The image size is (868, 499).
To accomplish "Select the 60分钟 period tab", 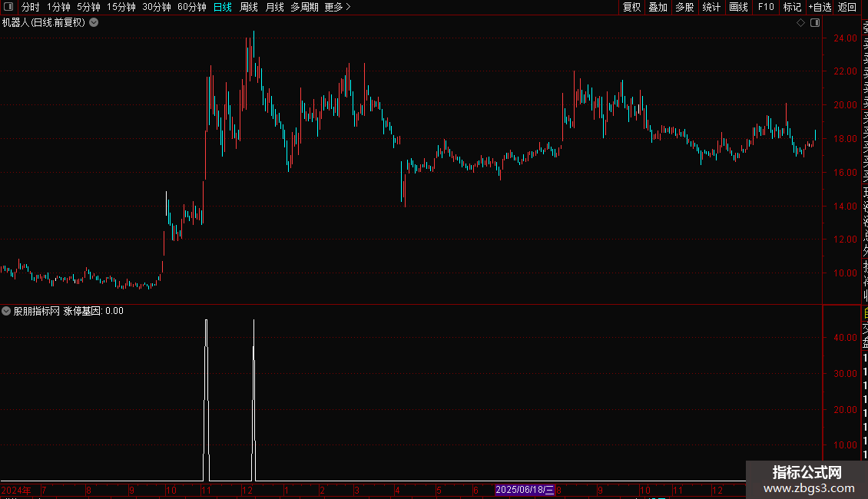I will (192, 7).
